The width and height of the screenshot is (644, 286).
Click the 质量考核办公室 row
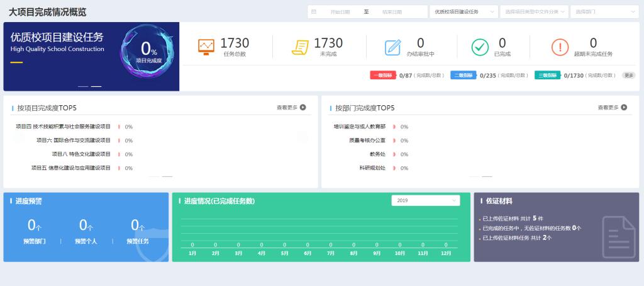(378, 140)
